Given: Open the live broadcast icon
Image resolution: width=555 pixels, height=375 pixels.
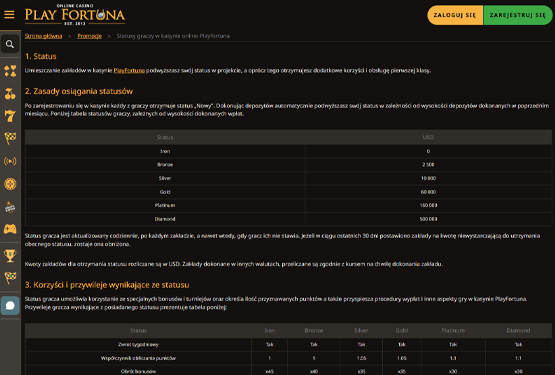Looking at the screenshot, I should click(10, 161).
